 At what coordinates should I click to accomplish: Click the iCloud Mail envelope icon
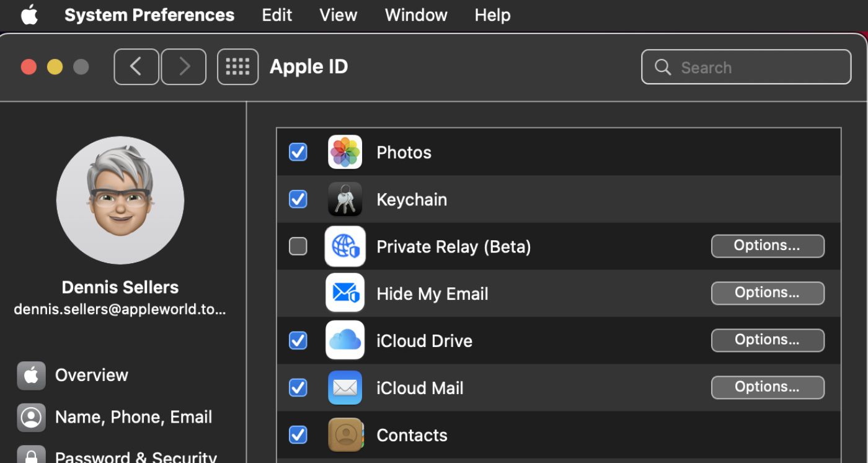pos(345,388)
